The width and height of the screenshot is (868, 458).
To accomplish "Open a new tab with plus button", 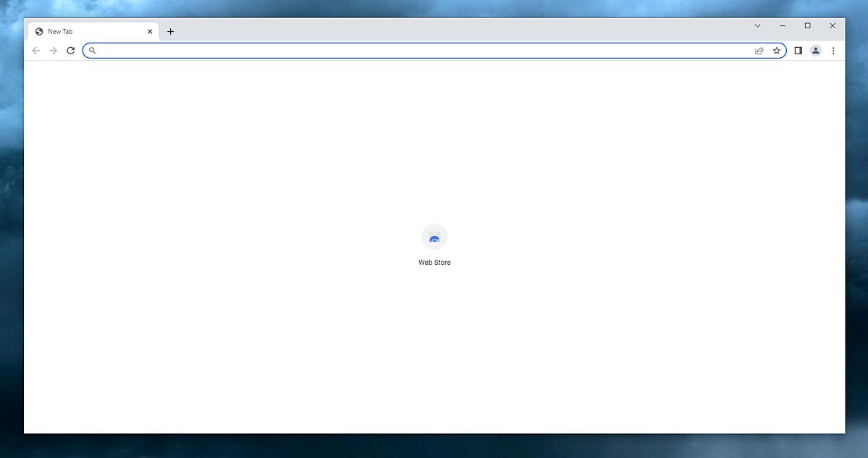I will (x=171, y=32).
